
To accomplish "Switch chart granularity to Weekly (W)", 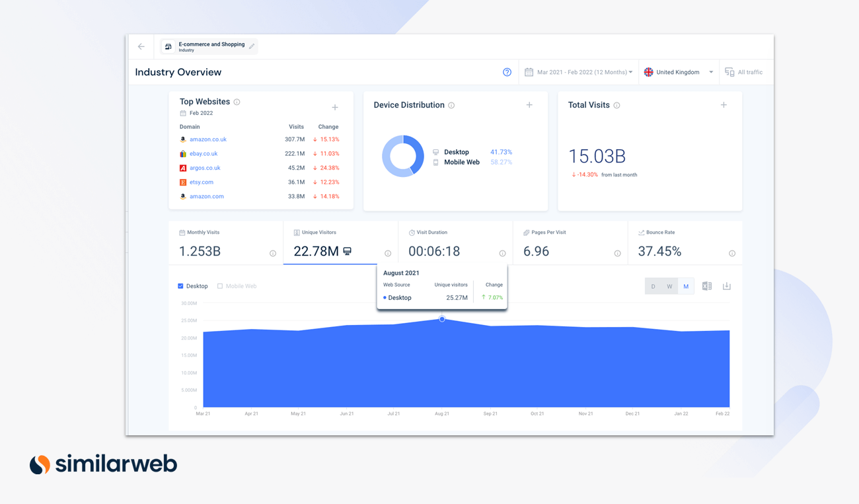I will coord(669,286).
